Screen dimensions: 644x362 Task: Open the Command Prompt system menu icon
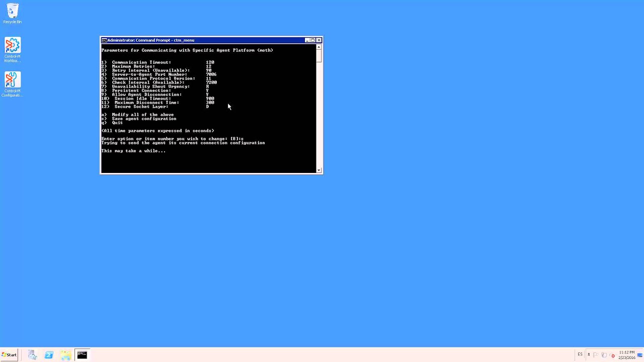[x=104, y=40]
